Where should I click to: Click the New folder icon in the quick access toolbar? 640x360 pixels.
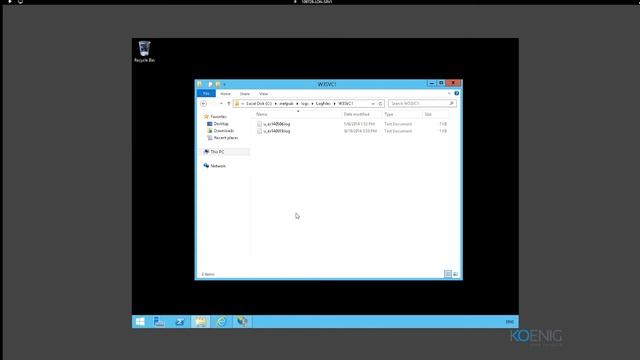[218, 84]
